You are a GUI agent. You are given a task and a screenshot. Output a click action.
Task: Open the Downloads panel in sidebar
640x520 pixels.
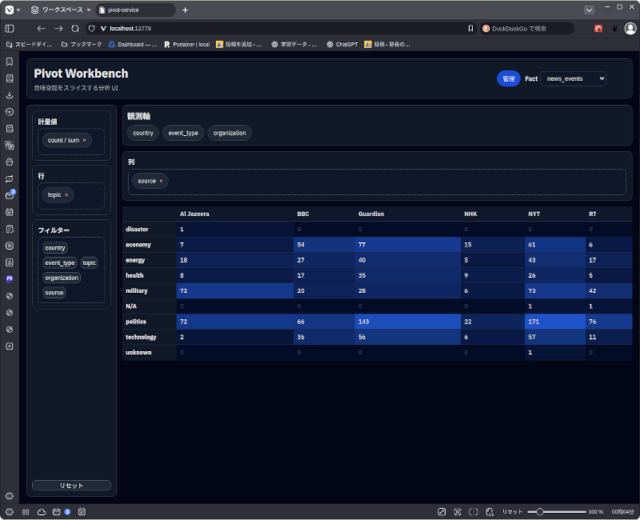point(10,96)
